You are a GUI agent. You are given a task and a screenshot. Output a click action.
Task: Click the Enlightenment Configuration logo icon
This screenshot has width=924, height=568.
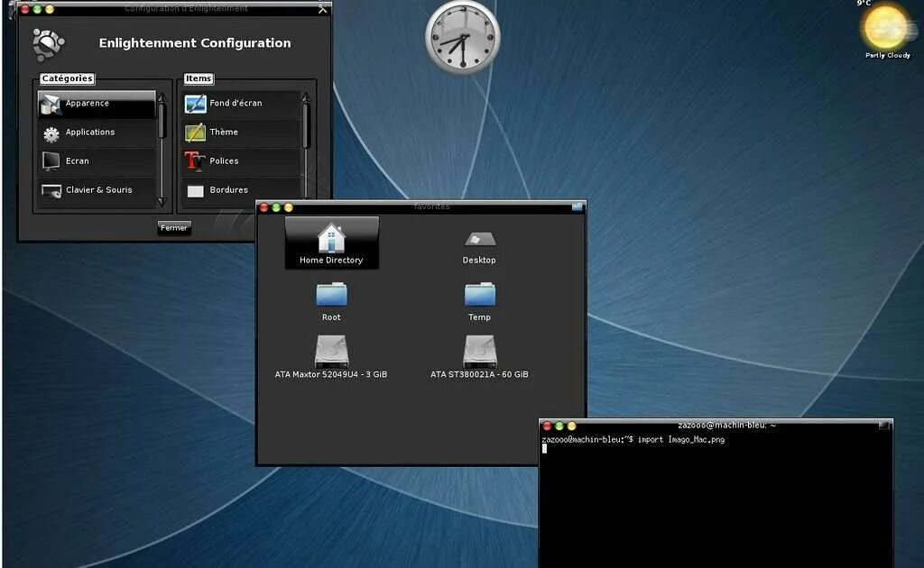[49, 44]
